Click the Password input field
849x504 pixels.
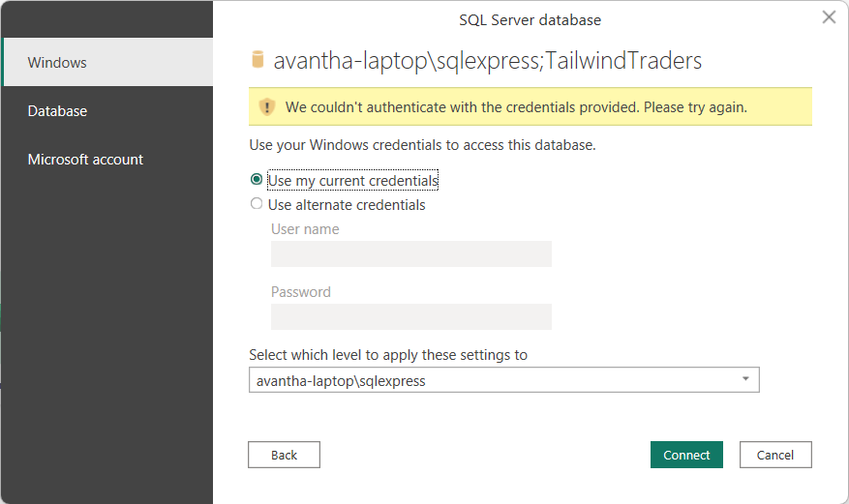(411, 316)
